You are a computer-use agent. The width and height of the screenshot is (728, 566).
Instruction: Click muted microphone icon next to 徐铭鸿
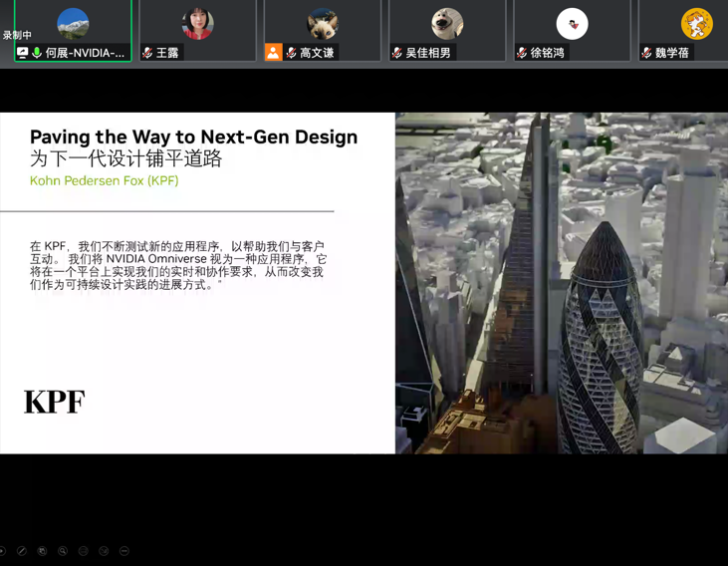[x=522, y=53]
